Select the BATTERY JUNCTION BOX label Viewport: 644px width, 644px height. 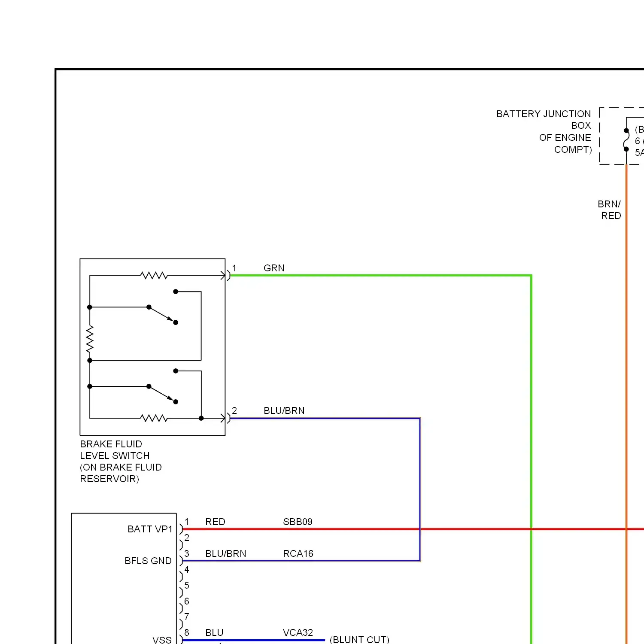[544, 131]
